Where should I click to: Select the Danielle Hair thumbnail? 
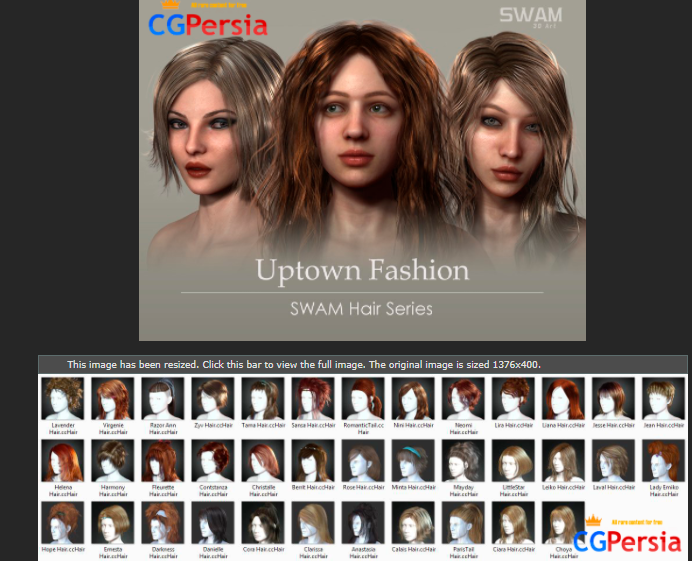point(213,523)
